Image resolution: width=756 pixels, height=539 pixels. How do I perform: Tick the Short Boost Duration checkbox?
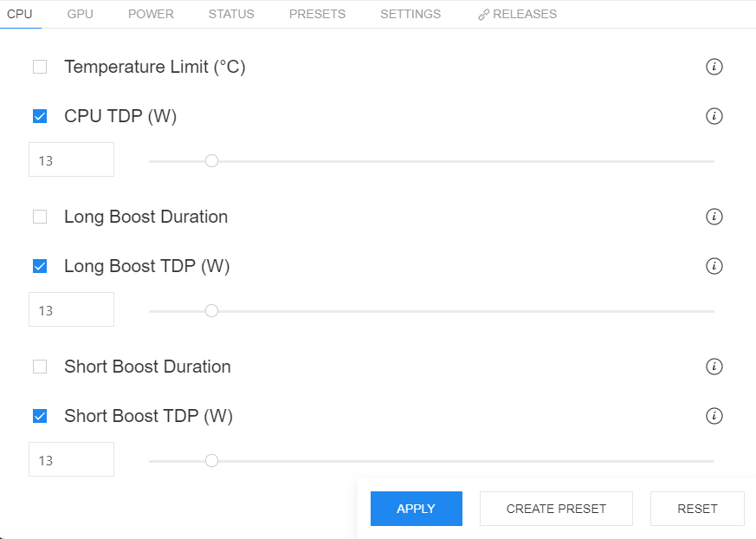(40, 367)
